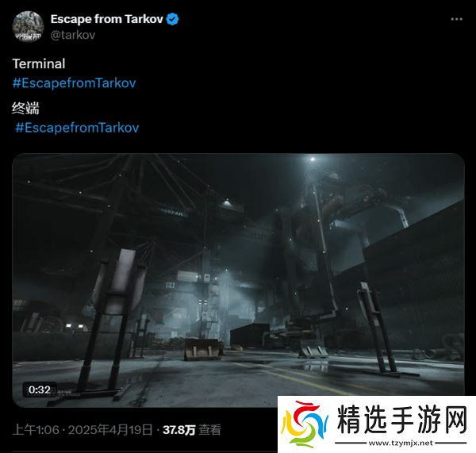
Task: Click the bright overhead lamp in video
Action: pyautogui.click(x=313, y=159)
